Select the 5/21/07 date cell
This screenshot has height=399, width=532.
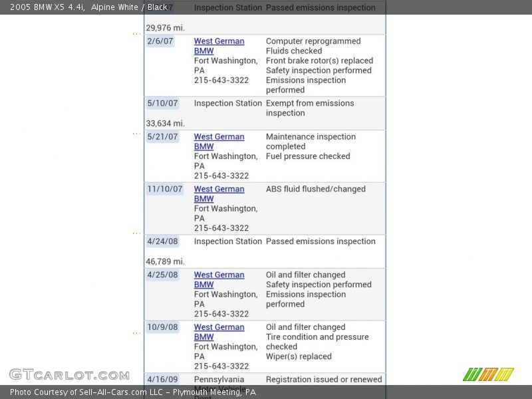[x=162, y=137]
